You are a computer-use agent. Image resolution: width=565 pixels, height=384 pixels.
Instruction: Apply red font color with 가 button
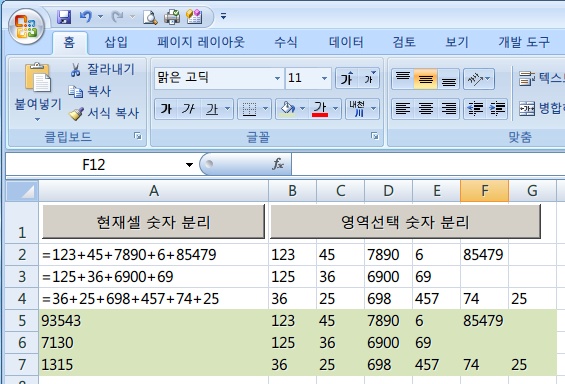point(320,109)
